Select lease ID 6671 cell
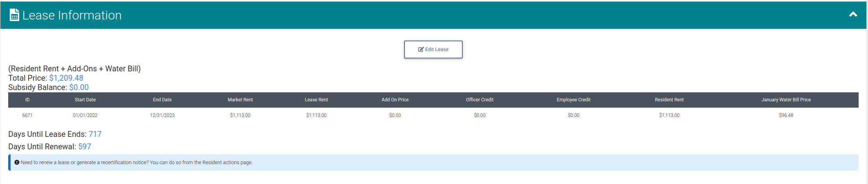This screenshot has height=184, width=868. 27,115
